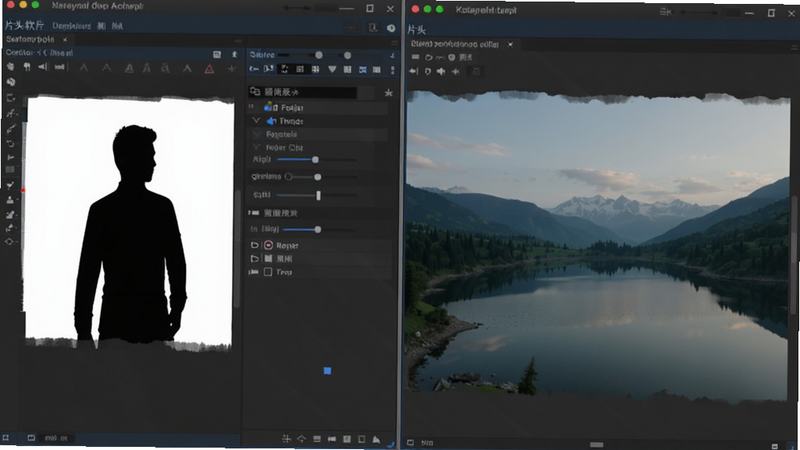
Task: Click the Aigli slider handle
Action: tap(315, 160)
